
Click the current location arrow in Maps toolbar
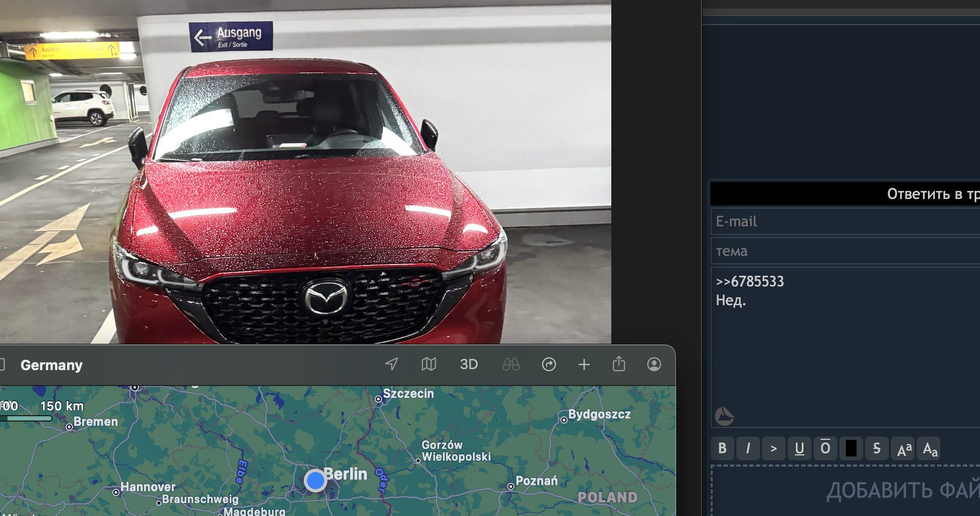[x=392, y=364]
